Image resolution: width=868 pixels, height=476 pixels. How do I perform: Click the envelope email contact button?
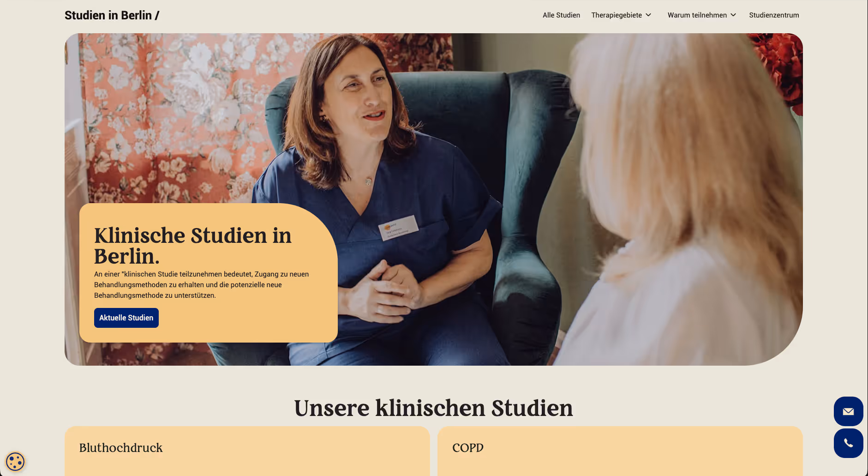tap(848, 411)
